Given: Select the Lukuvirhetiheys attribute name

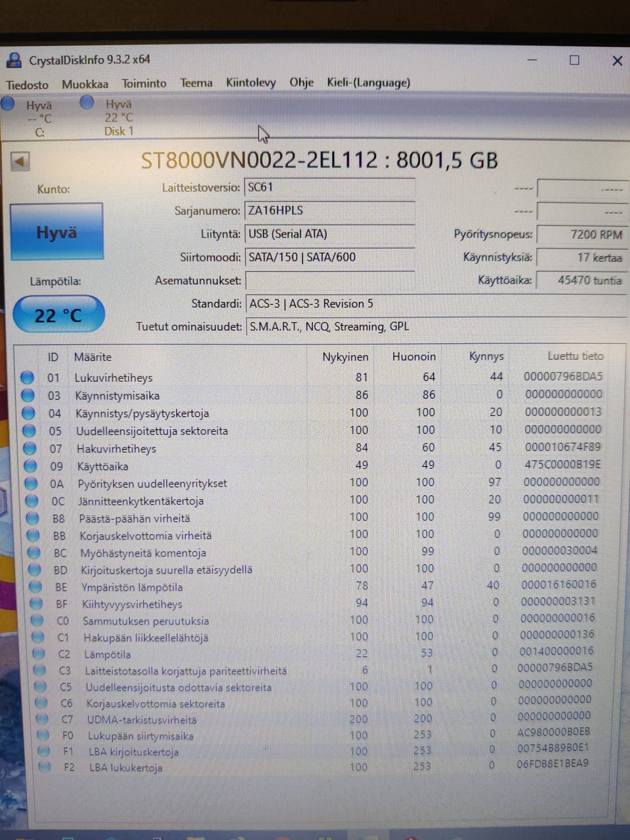Looking at the screenshot, I should [113, 377].
